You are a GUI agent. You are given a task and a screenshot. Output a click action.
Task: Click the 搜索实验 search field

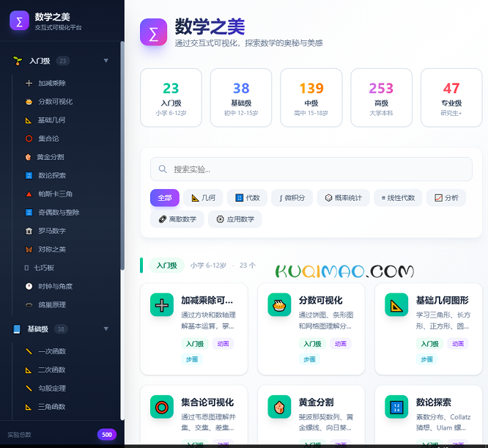(x=311, y=169)
